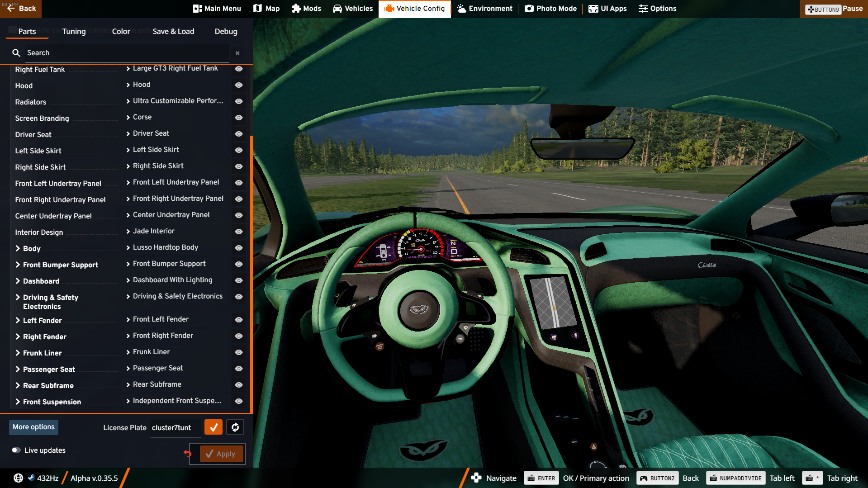Toggle visibility of the Radiators part
This screenshot has width=868, height=488.
coord(239,101)
